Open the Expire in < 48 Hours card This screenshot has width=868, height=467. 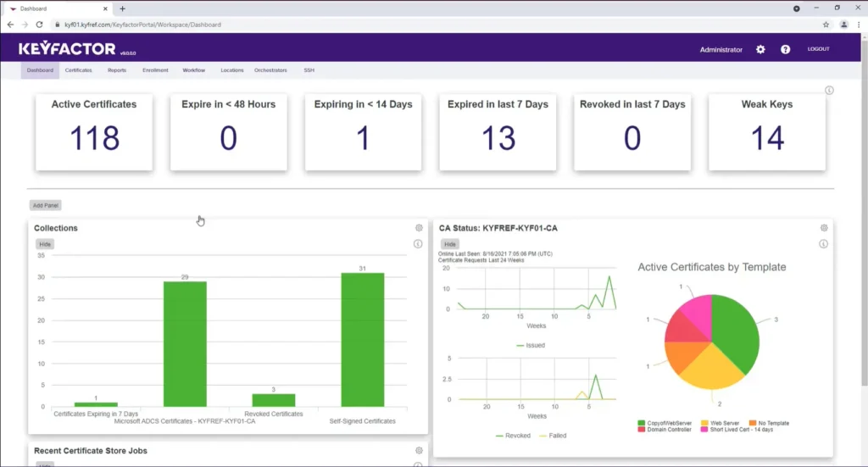point(229,132)
